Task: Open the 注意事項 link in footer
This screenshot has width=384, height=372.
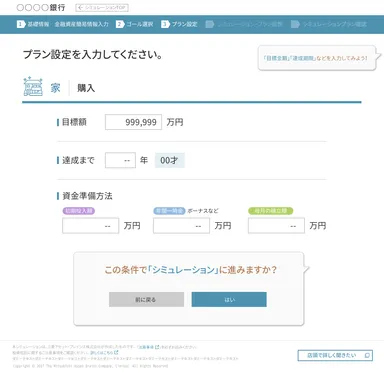Action: tap(145, 347)
